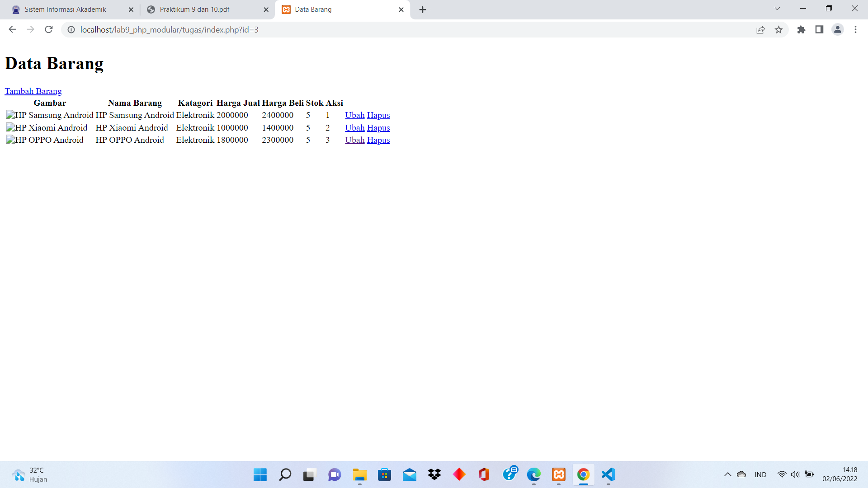
Task: Open Chrome three-dot menu
Action: [855, 29]
